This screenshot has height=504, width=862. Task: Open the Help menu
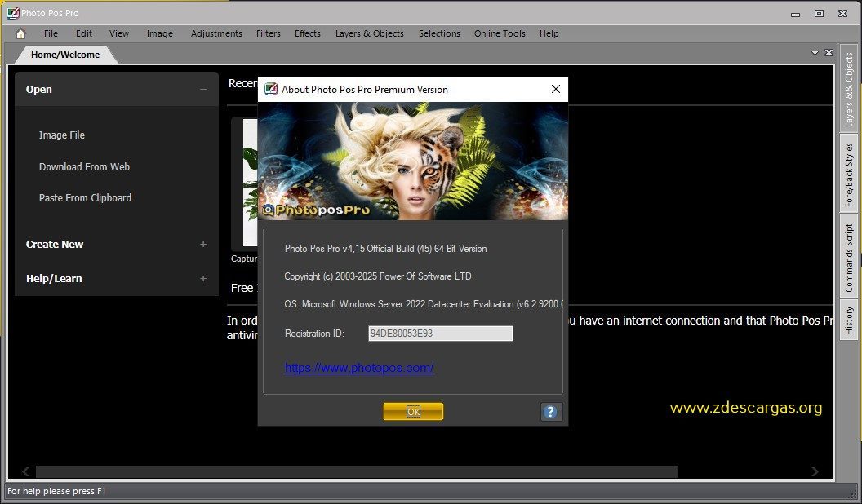pos(549,33)
